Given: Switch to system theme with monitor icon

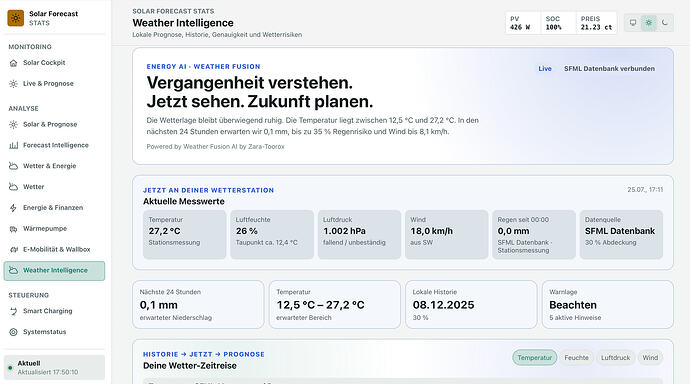Looking at the screenshot, I should [633, 23].
